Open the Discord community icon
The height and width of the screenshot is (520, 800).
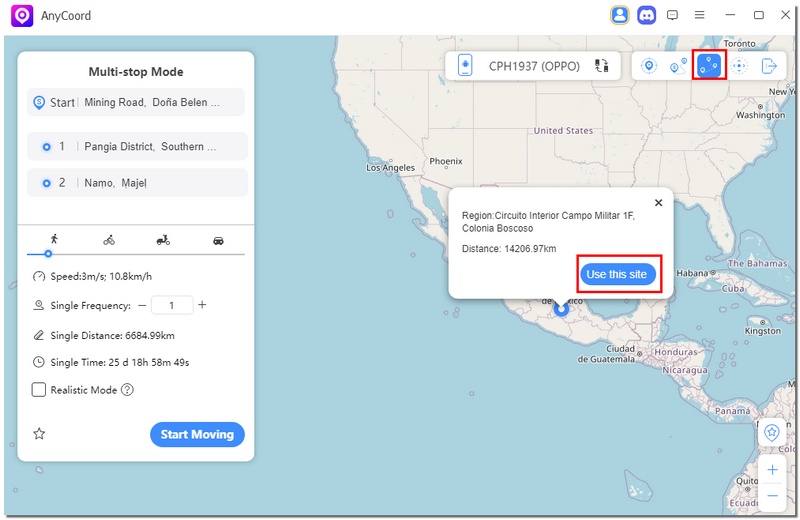click(647, 15)
